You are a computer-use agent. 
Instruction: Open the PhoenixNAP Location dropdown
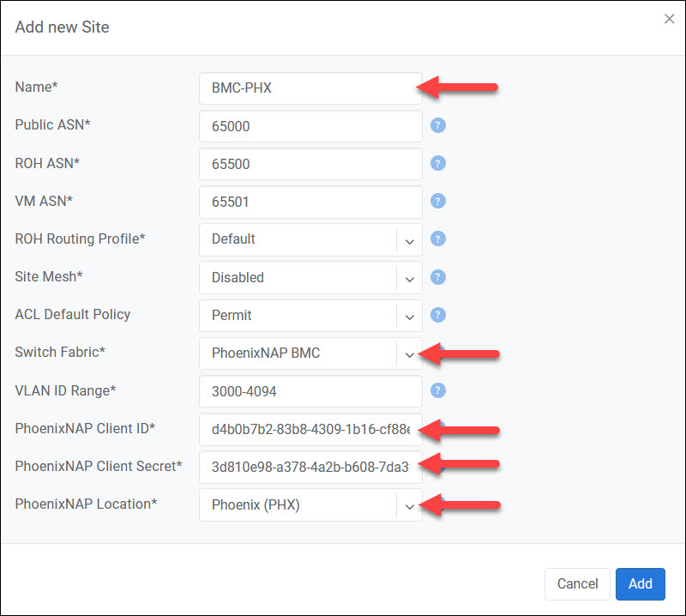pyautogui.click(x=310, y=504)
